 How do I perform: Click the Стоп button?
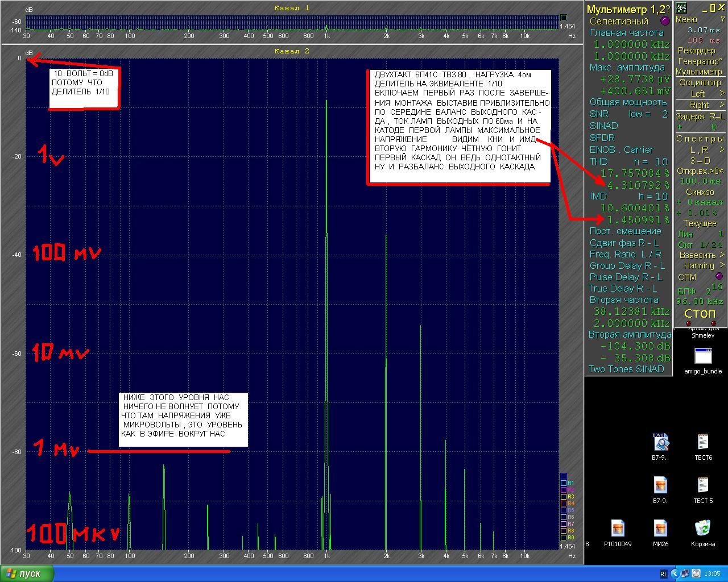tap(700, 314)
